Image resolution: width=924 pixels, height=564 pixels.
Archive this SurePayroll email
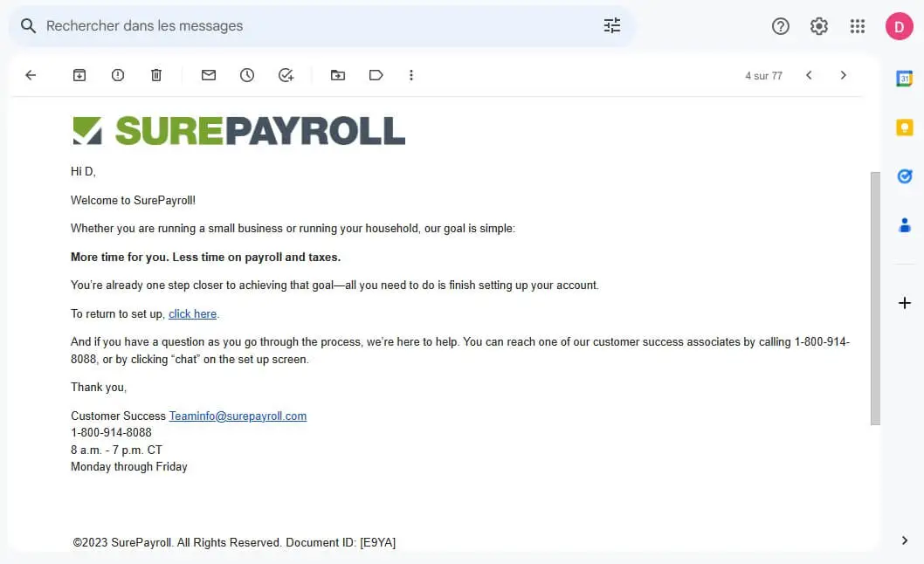coord(79,75)
